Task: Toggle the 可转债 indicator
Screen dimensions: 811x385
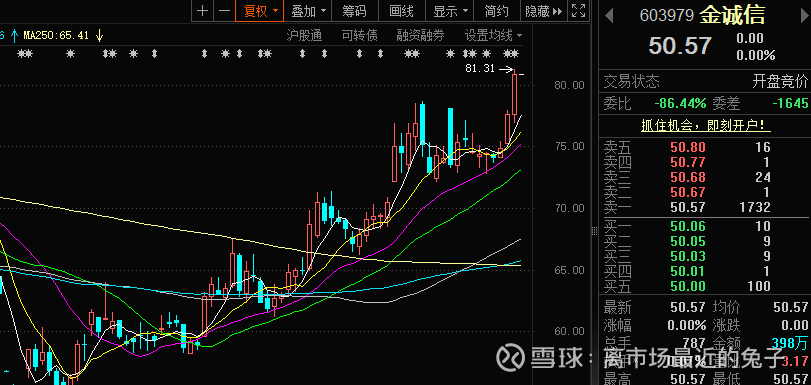Action: pos(359,36)
